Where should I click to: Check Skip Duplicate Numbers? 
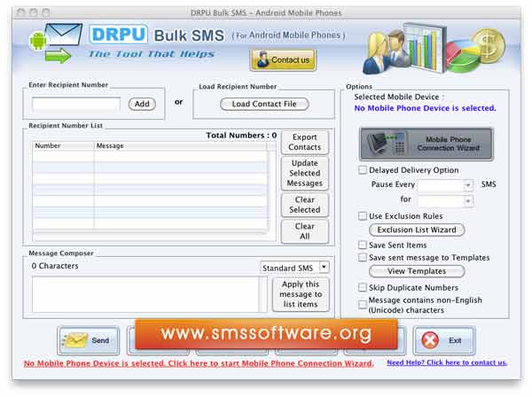(x=363, y=287)
